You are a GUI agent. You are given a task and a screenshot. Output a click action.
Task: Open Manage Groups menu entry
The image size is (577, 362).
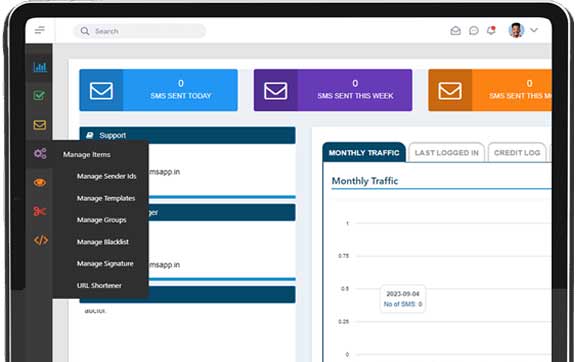(102, 220)
